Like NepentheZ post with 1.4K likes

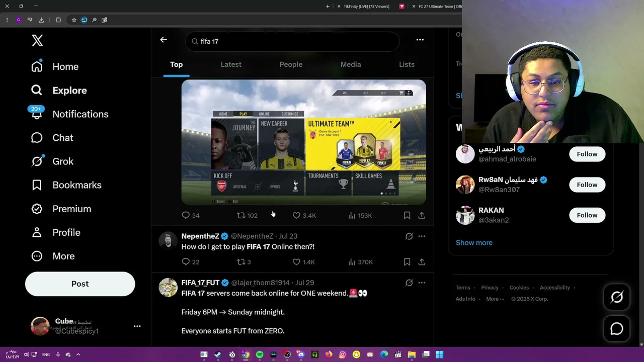[303, 261]
